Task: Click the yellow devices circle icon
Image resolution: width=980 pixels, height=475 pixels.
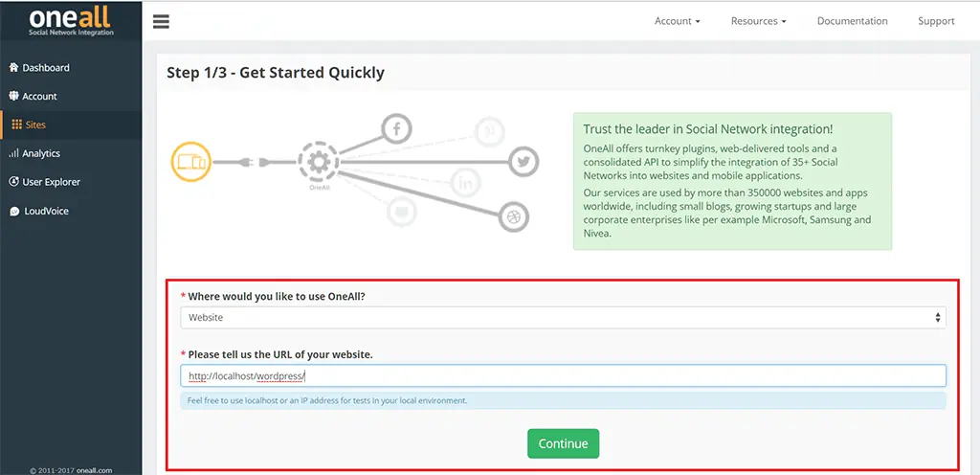Action: tap(191, 162)
